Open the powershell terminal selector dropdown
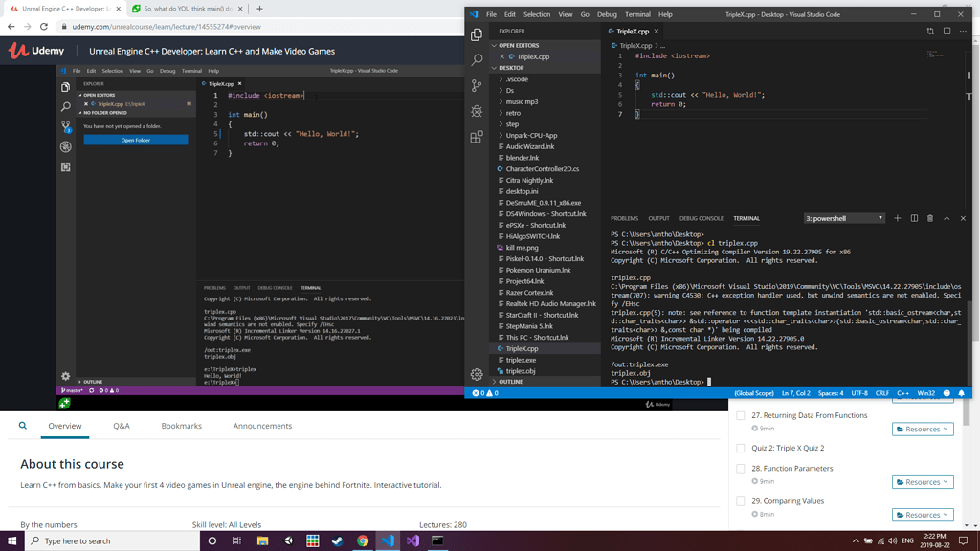The width and height of the screenshot is (980, 551). (x=843, y=218)
